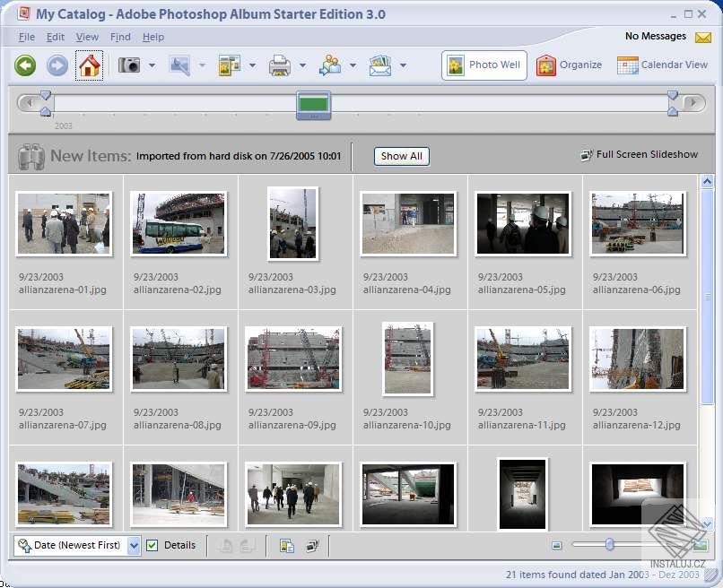Select the allianzarena-02.jpg bus thumbnail
The width and height of the screenshot is (723, 588).
click(179, 223)
